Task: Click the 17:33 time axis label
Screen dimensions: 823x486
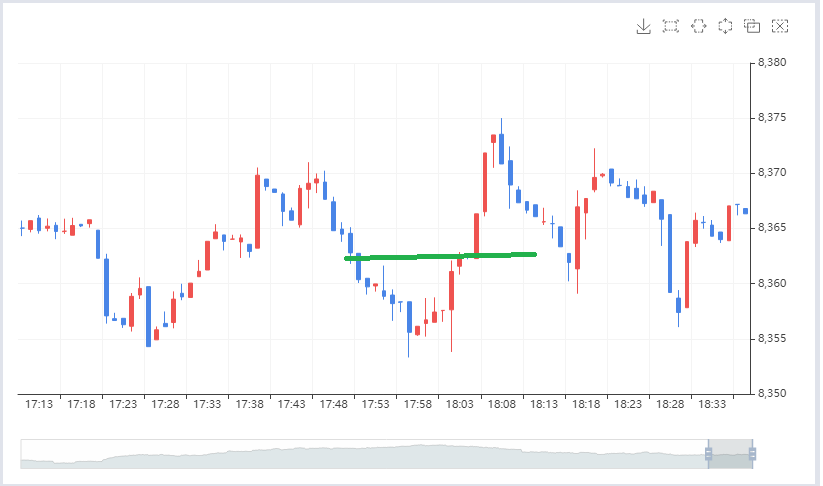Action: (x=207, y=404)
